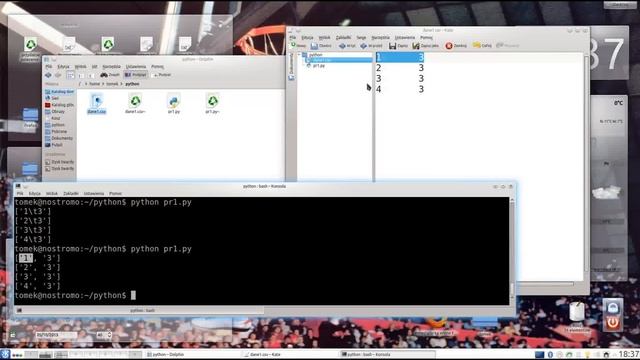This screenshot has width=640, height=360.
Task: Click desktop lock screen button
Action: (612, 307)
